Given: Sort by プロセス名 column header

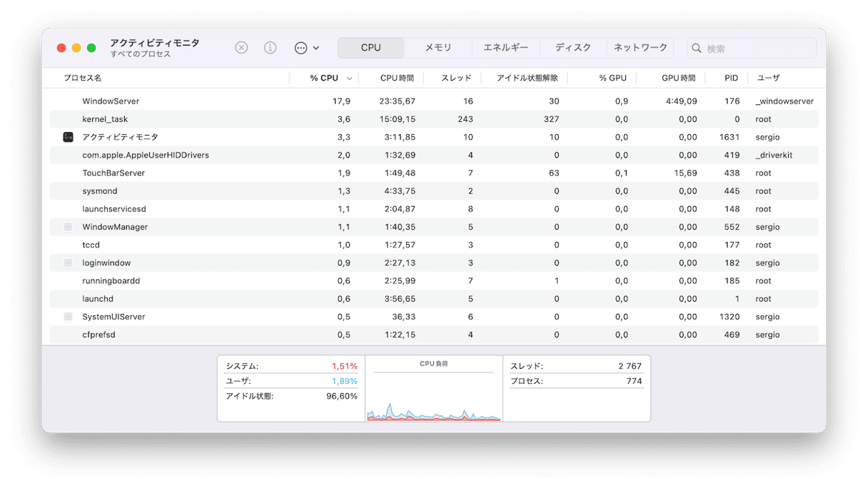Looking at the screenshot, I should click(83, 78).
